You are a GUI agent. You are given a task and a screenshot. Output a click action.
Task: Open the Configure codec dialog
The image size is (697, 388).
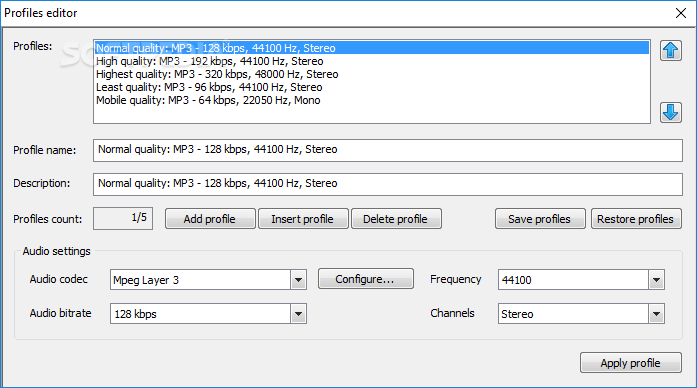[x=365, y=279]
